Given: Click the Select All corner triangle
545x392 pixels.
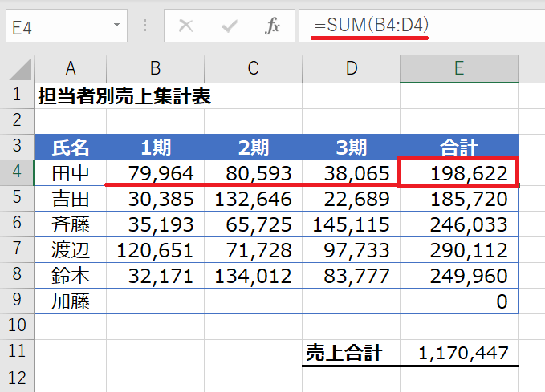Looking at the screenshot, I should pos(18,69).
